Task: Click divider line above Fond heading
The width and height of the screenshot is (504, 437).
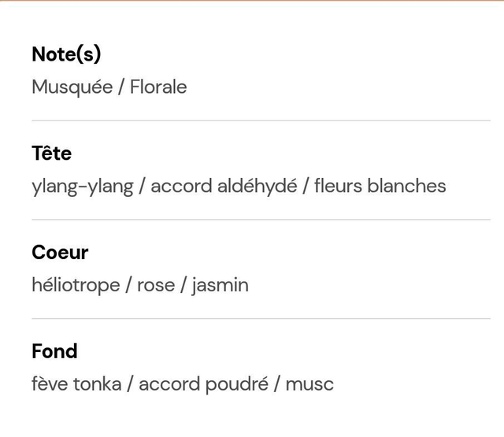Action: click(261, 319)
